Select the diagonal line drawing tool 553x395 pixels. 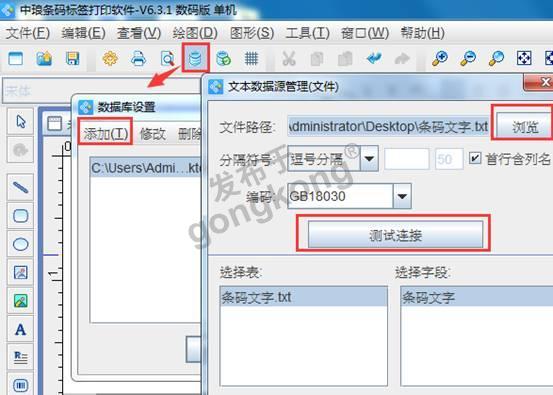[x=20, y=187]
